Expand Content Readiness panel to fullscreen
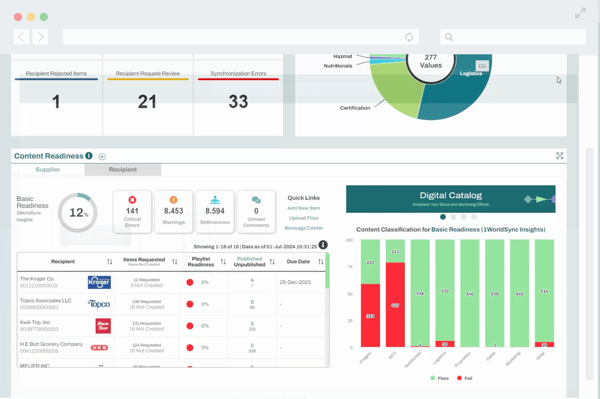 pyautogui.click(x=559, y=156)
